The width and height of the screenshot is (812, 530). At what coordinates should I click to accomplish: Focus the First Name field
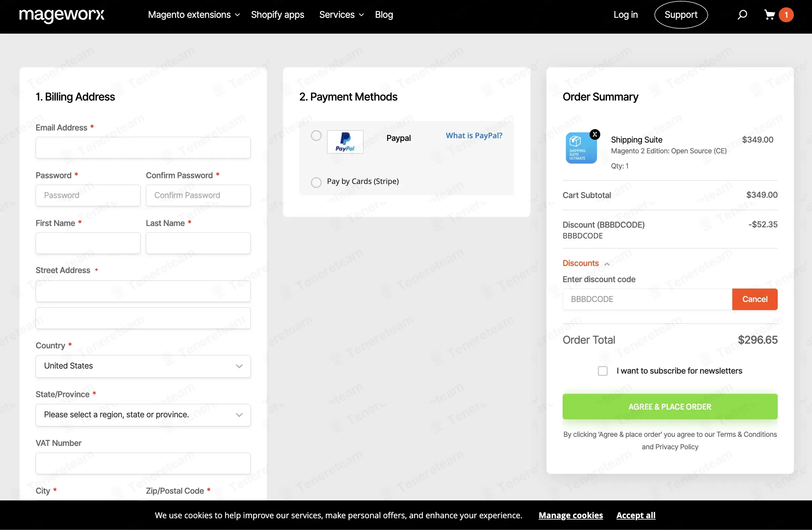point(88,243)
